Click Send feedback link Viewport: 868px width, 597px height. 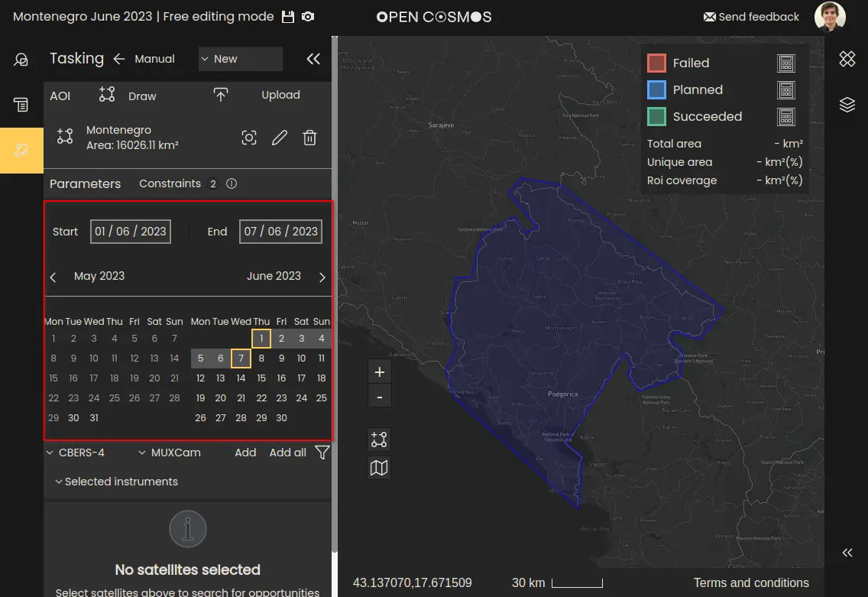(750, 17)
